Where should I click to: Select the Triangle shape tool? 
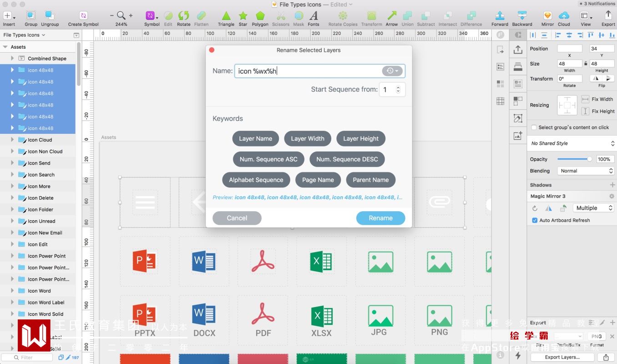[x=226, y=18]
